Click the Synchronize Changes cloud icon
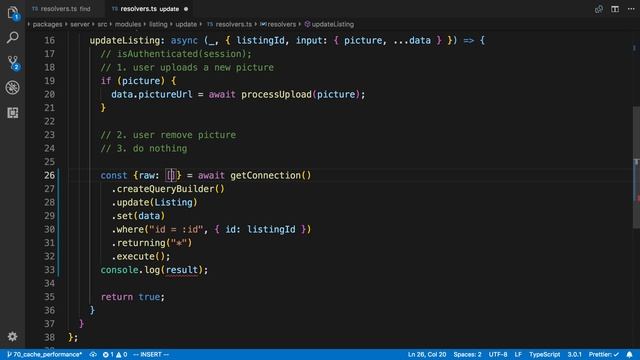 [x=93, y=354]
